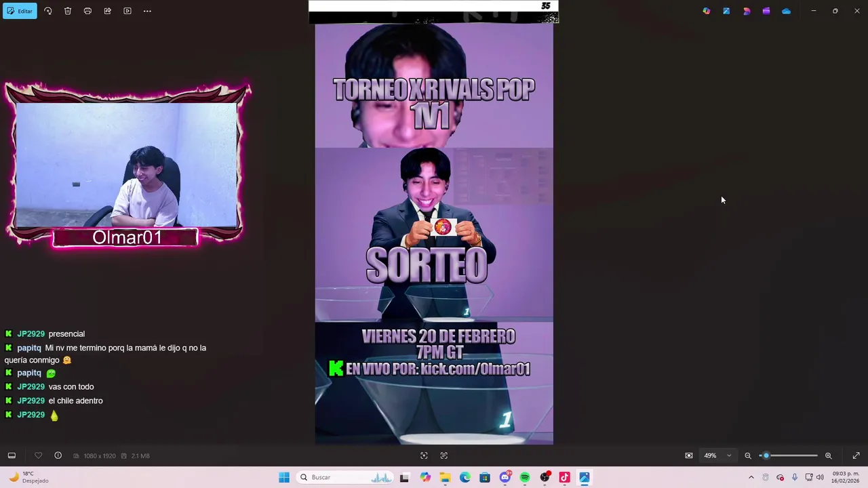This screenshot has width=868, height=488.
Task: Open Task View on the taskbar
Action: [x=405, y=477]
